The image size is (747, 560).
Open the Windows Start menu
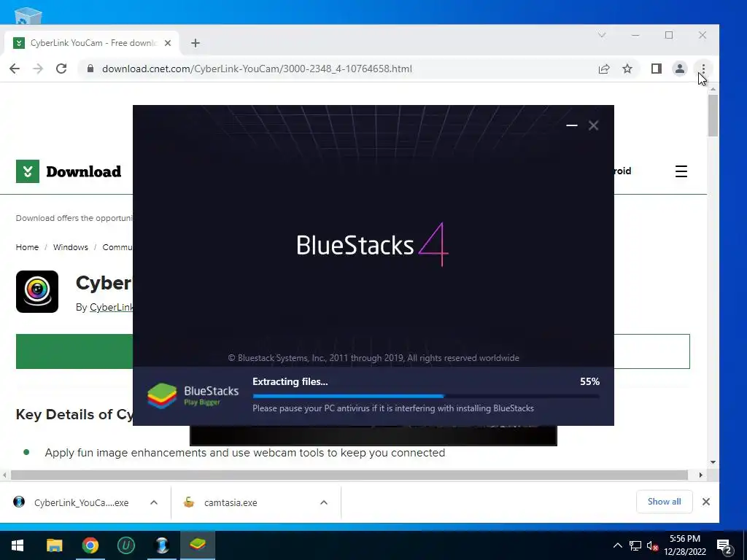18,545
